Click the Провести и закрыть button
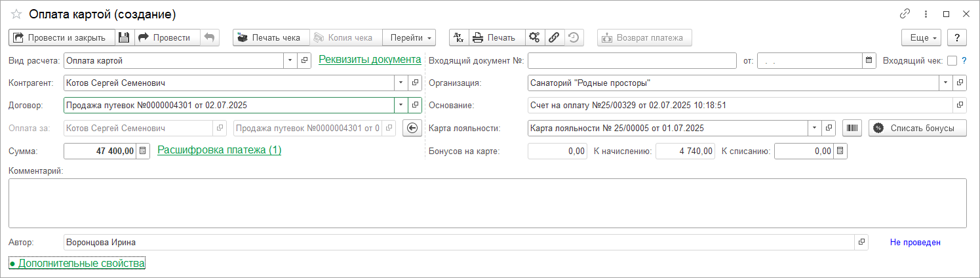This screenshot has height=278, width=980. 62,37
